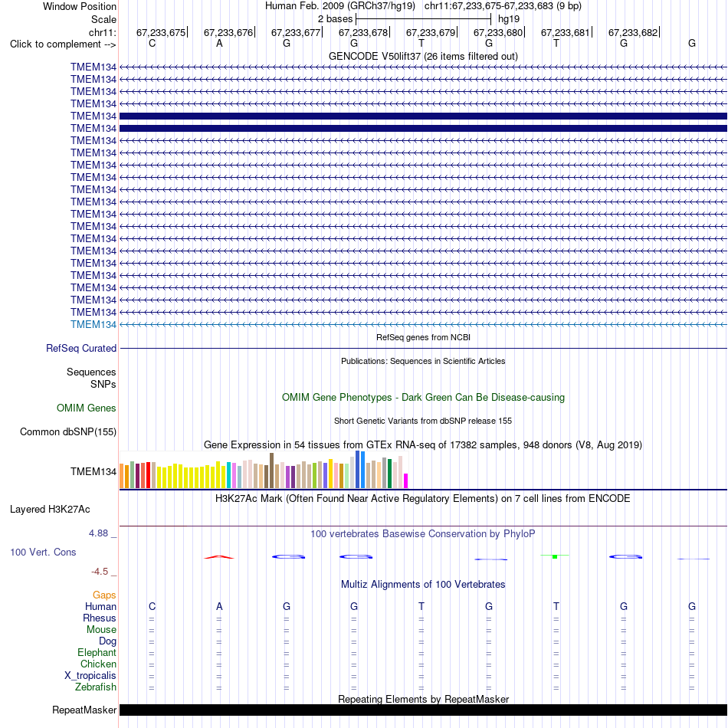728x728 pixels.
Task: Open the OMIM Gene Phenotypes track title
Action: [423, 398]
